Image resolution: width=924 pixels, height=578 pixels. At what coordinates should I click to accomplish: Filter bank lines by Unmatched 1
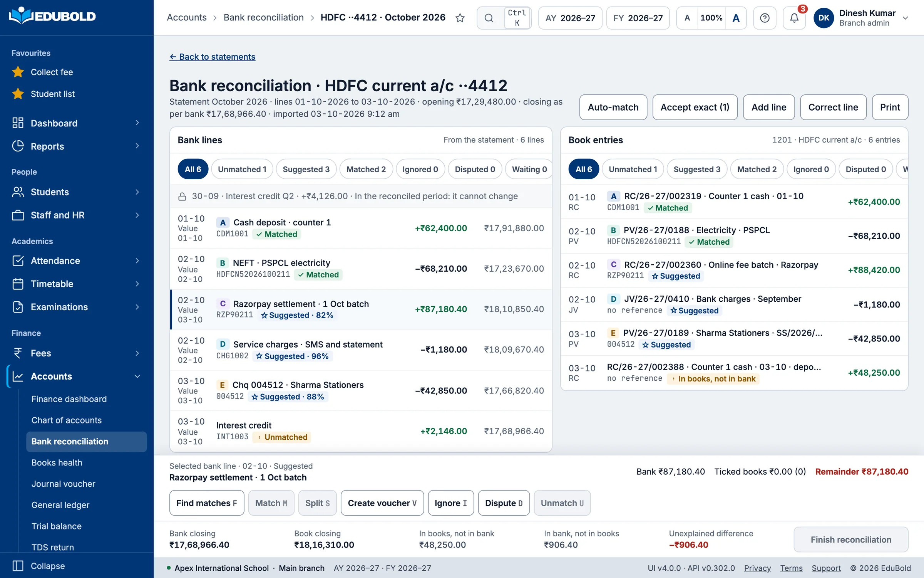pyautogui.click(x=242, y=169)
